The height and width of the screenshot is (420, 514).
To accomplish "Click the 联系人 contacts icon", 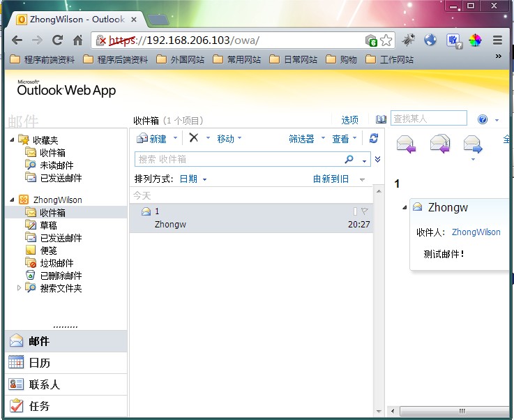I will click(16, 384).
